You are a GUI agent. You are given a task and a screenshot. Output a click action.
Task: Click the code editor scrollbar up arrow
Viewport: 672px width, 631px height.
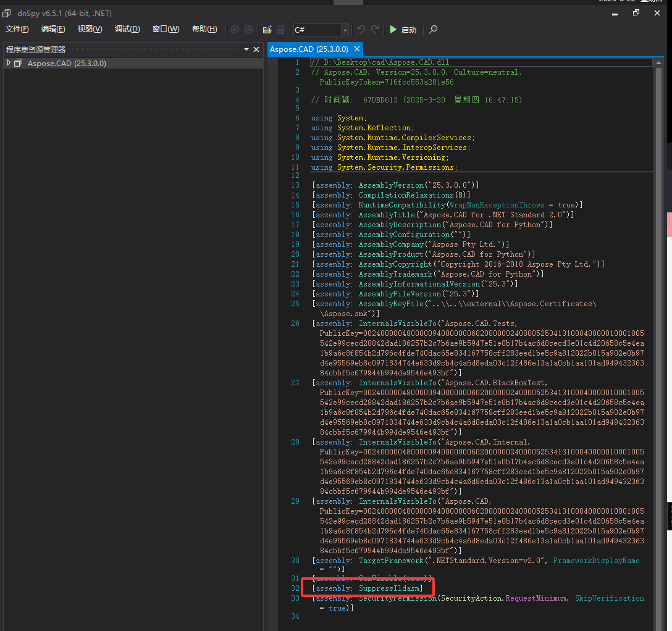658,63
